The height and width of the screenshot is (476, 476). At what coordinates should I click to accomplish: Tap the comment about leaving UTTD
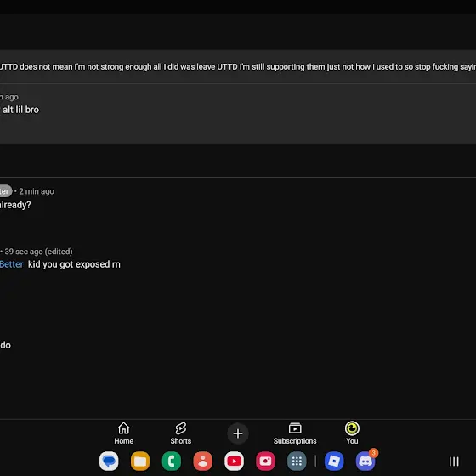click(238, 67)
